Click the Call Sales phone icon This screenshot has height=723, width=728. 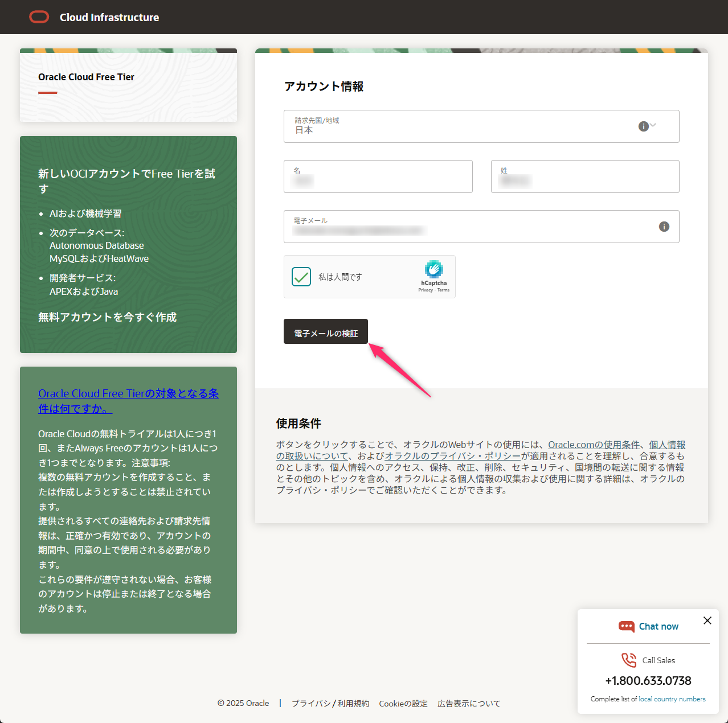(629, 660)
